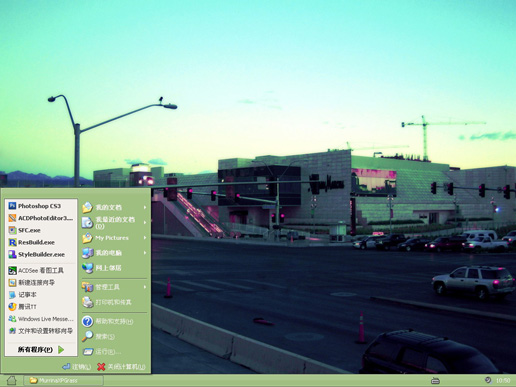Click the 10:50 taskbar clock
This screenshot has height=387, width=516.
503,380
